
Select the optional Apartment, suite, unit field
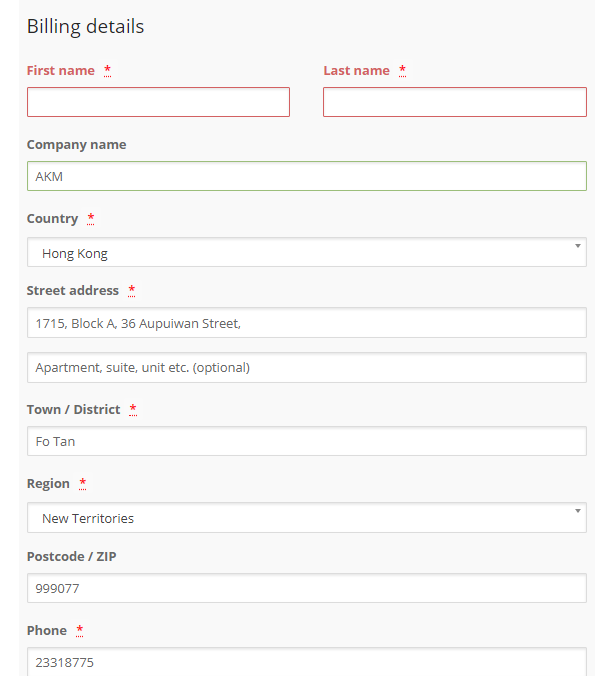coord(306,367)
